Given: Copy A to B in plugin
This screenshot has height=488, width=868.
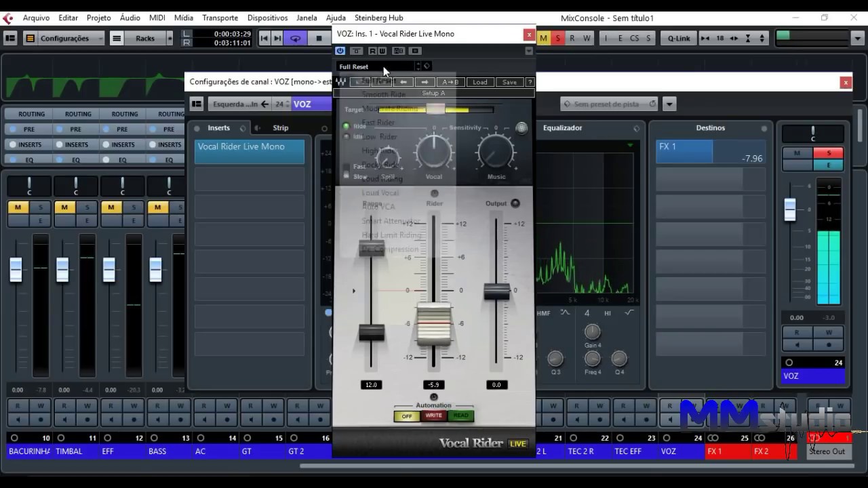Looking at the screenshot, I should point(450,82).
